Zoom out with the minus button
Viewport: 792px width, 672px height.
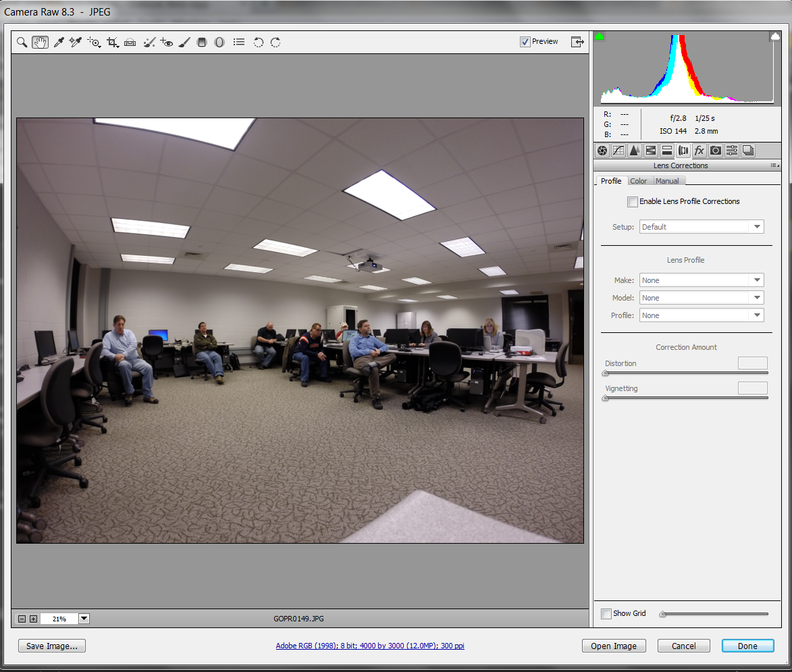[22, 619]
